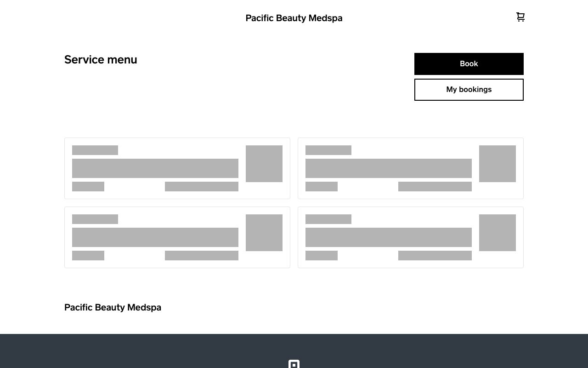The width and height of the screenshot is (588, 368).
Task: Click the thumbnail in the bottom-left service card
Action: tap(264, 233)
